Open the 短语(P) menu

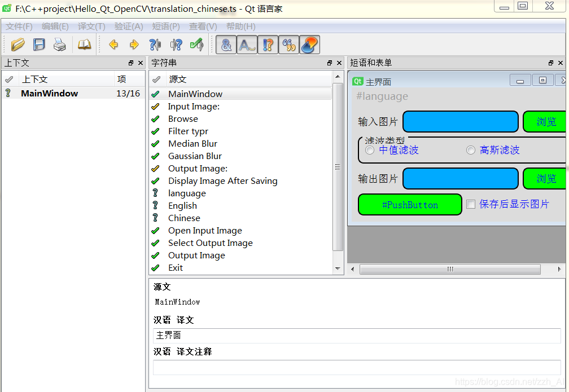(x=166, y=27)
